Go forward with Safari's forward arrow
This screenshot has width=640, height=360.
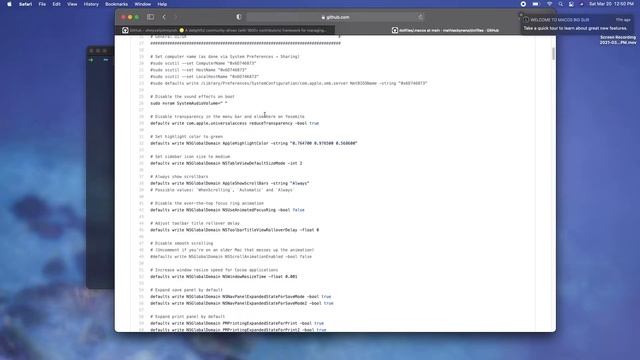176,17
